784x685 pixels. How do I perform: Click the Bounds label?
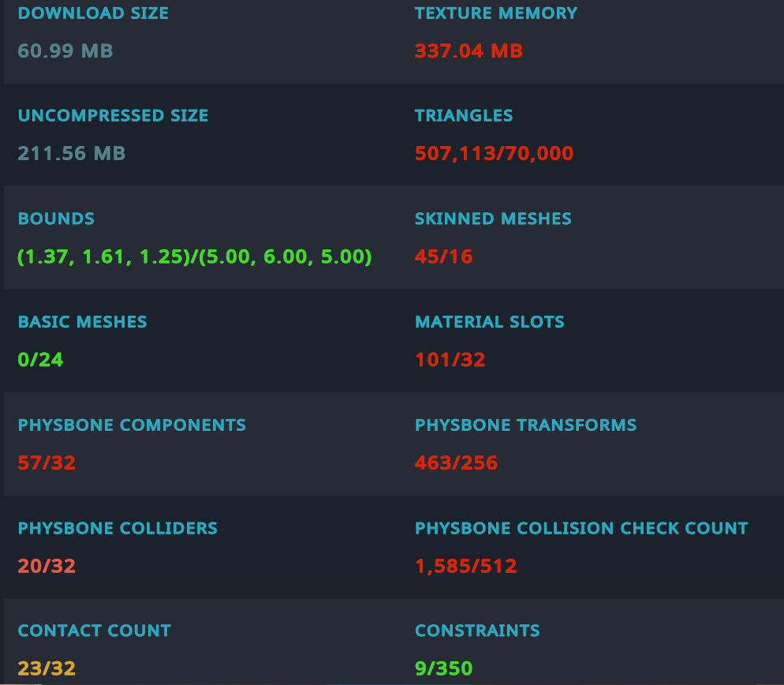[x=56, y=219]
